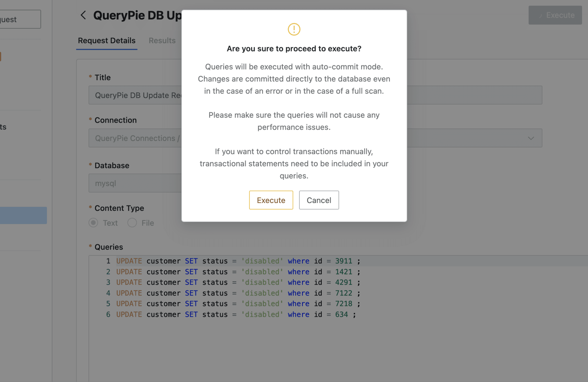Select query line updating customer id 3911
588x382 pixels.
tap(237, 261)
